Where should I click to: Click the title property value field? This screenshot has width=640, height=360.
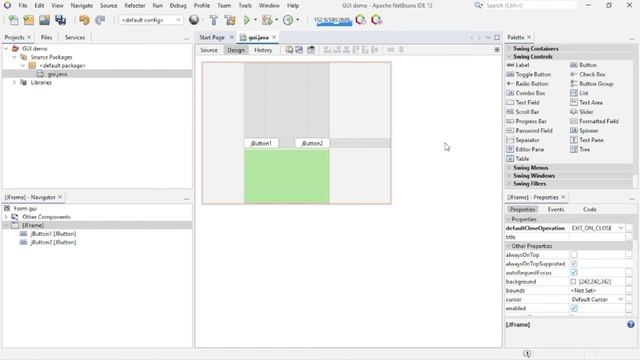pyautogui.click(x=597, y=237)
